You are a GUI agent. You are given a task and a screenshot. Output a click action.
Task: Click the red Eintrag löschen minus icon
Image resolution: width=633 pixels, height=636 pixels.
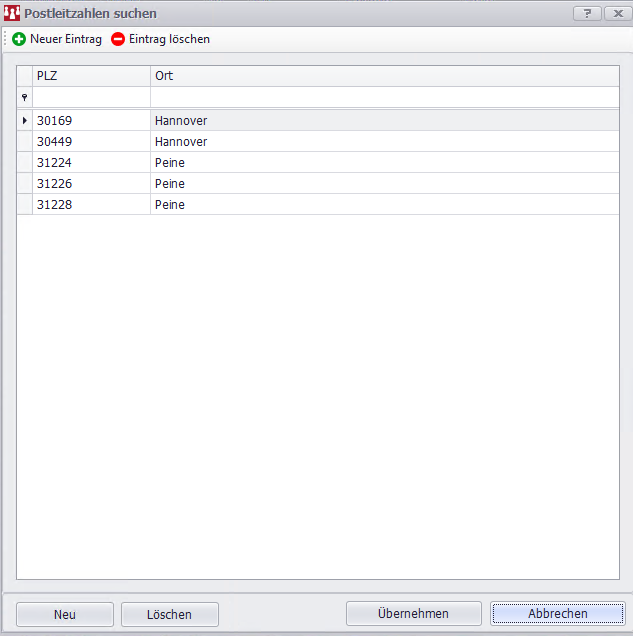118,39
